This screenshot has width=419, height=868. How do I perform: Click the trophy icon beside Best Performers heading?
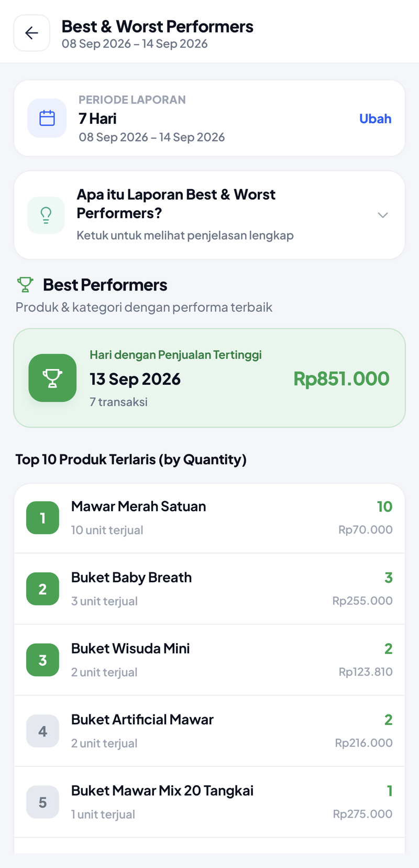25,285
